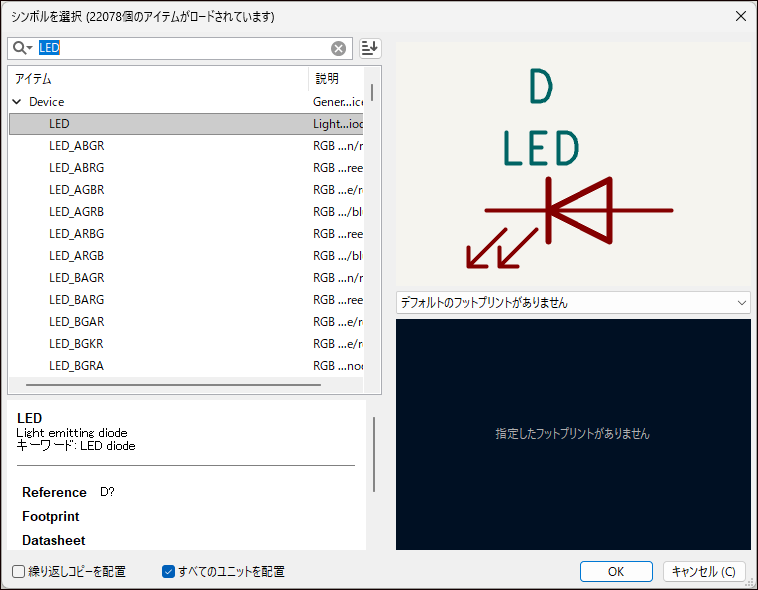Select the LED_ABGR symbol
This screenshot has width=758, height=590.
(x=76, y=146)
